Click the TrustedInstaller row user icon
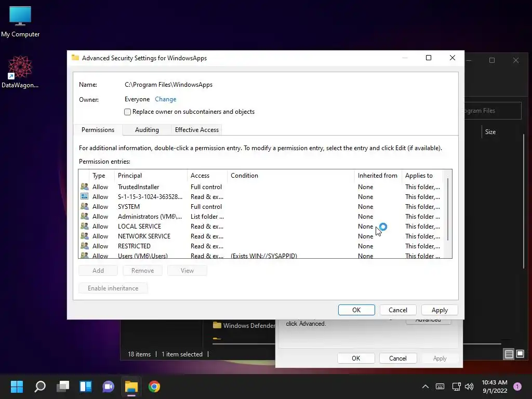 (85, 187)
